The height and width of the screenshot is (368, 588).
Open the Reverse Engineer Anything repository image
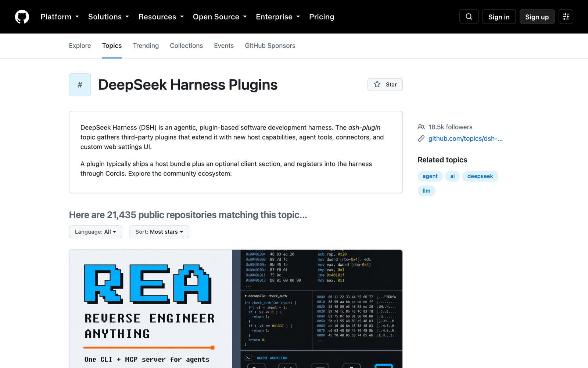236,309
